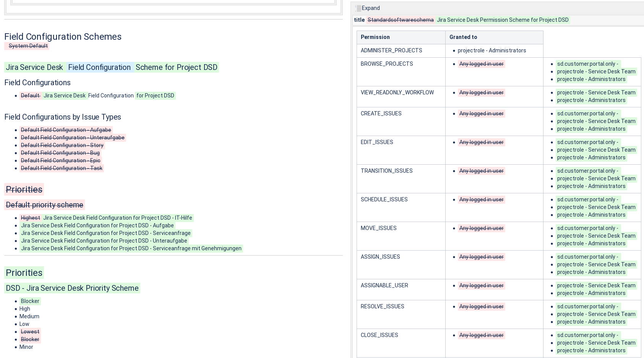Click 'Default Field Configuration - Unteraufgabe' list item
This screenshot has height=358, width=644.
73,138
